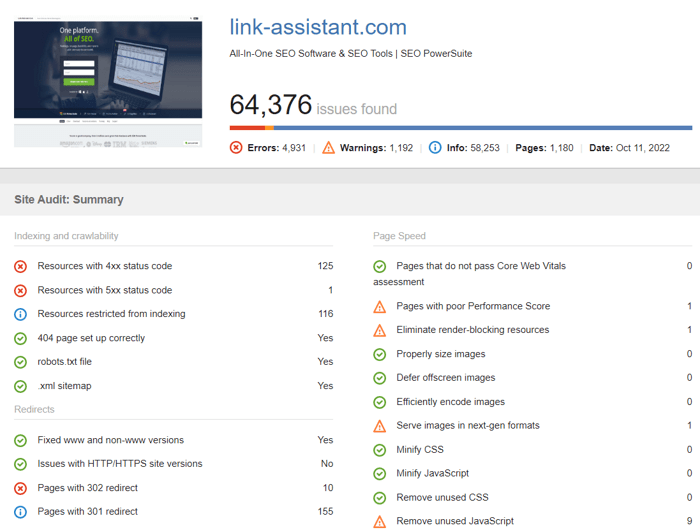Click the orange warning triangle beside Warnings: 1,192
The height and width of the screenshot is (530, 700).
coord(328,148)
